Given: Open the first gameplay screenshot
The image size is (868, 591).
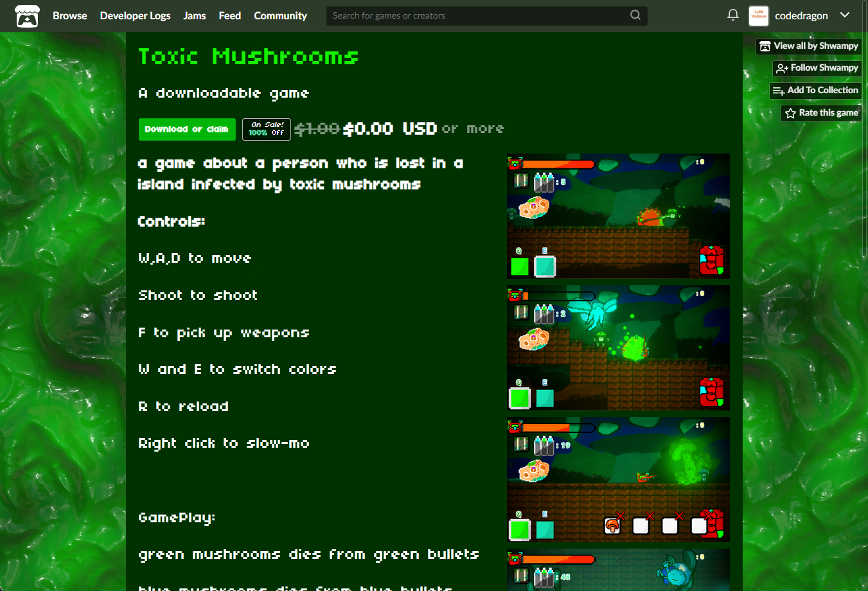Looking at the screenshot, I should coord(618,216).
